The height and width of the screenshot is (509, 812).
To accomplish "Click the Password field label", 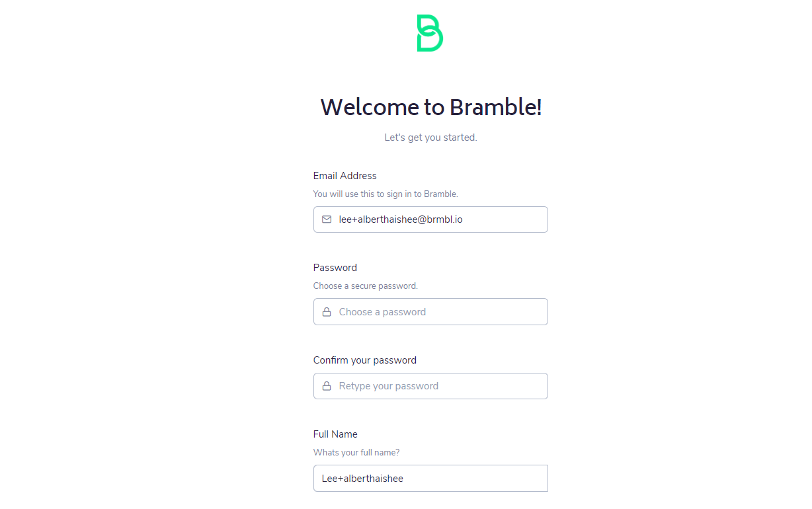I will click(x=335, y=268).
